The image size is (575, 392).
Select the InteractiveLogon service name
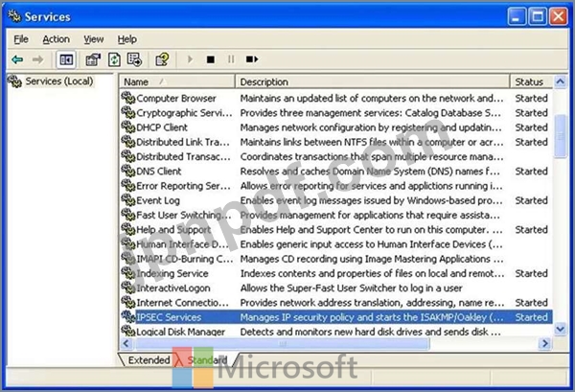(x=173, y=288)
